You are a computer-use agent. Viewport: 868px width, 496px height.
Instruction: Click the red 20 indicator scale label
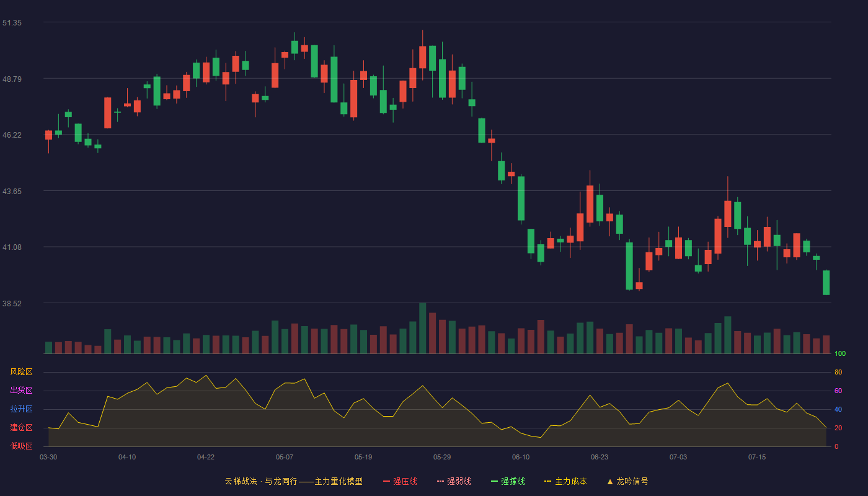(838, 428)
